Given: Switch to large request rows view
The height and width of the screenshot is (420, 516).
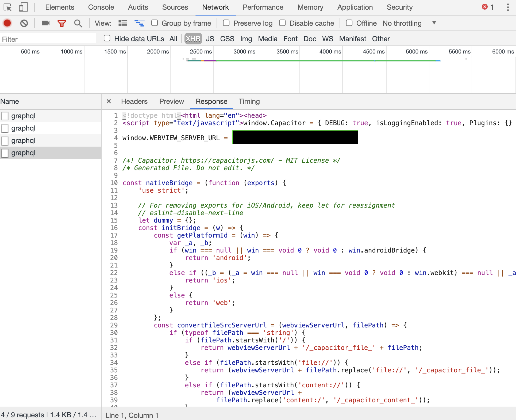Looking at the screenshot, I should pyautogui.click(x=122, y=23).
